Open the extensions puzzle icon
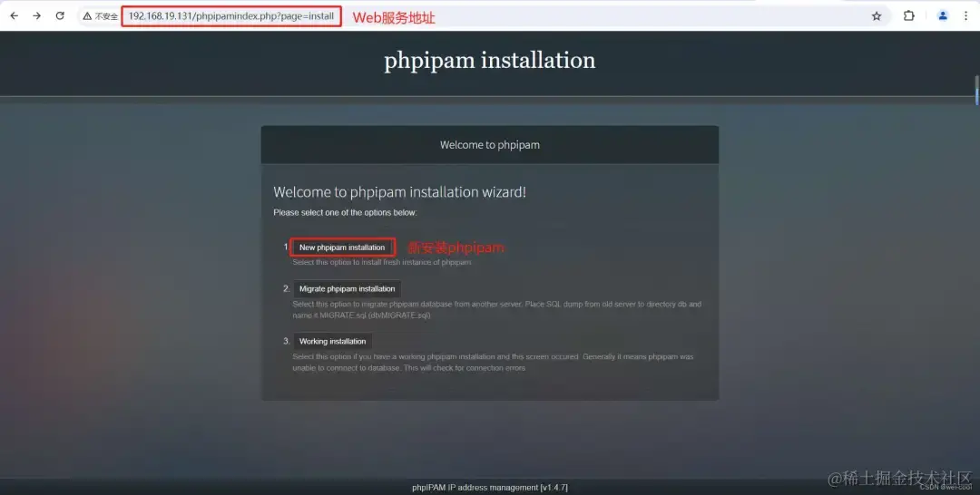 pyautogui.click(x=908, y=15)
